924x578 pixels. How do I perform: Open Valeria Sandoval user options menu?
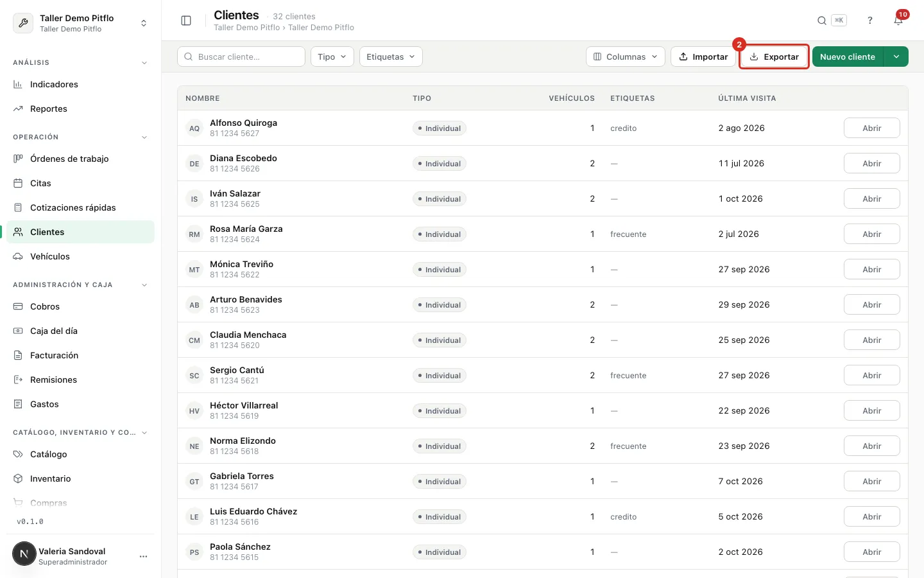point(143,556)
